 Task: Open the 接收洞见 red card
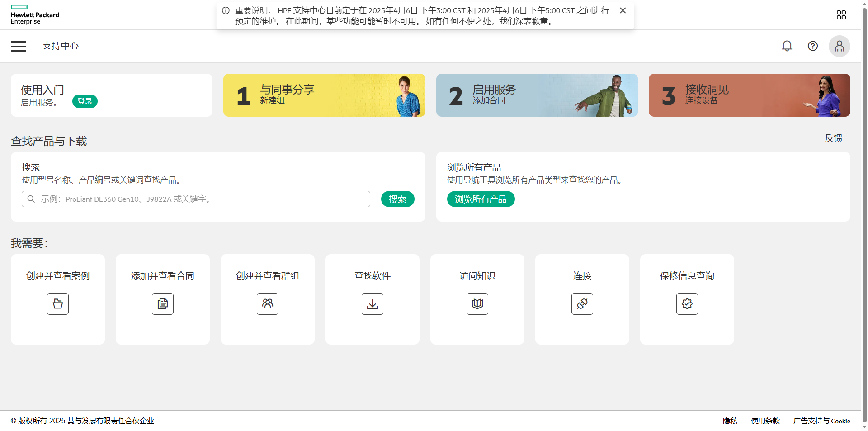click(x=749, y=95)
